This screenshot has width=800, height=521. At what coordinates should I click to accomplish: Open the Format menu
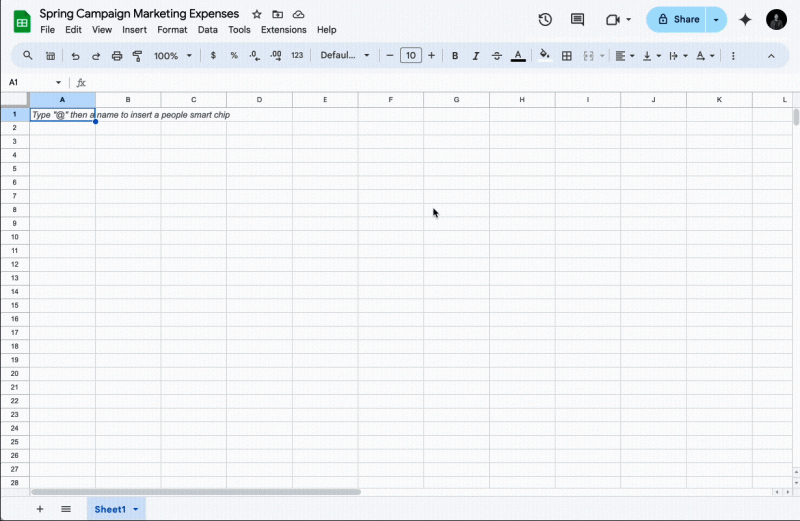pos(172,30)
